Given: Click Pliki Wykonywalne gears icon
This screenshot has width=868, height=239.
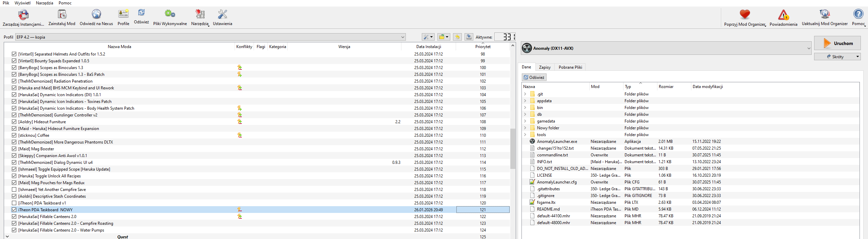Looking at the screenshot, I should 170,15.
